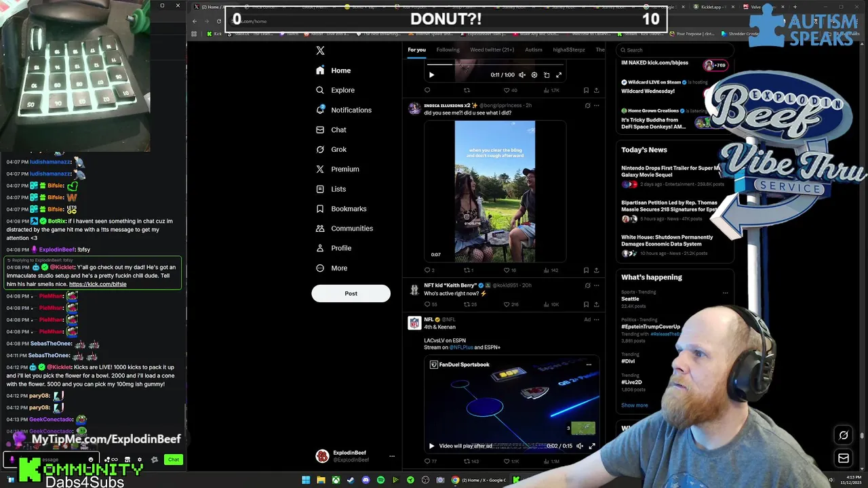Open Profile from the sidebar
The height and width of the screenshot is (488, 868).
click(x=333, y=248)
